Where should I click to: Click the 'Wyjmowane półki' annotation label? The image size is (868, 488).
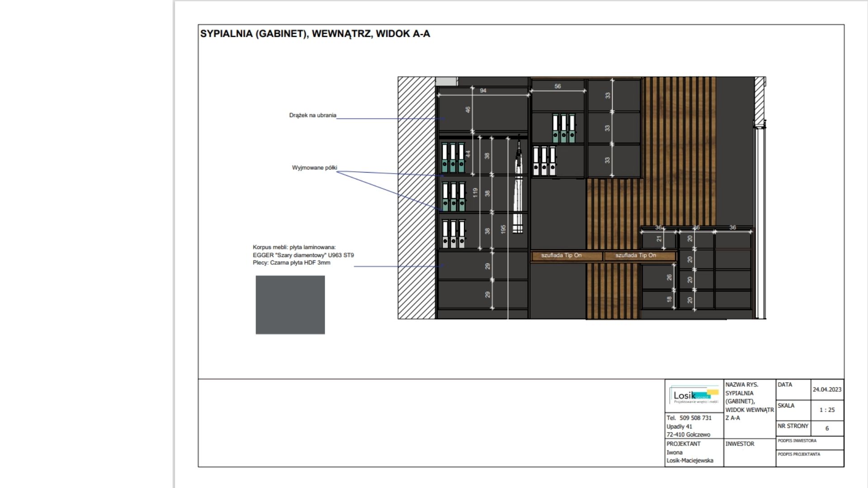[314, 168]
